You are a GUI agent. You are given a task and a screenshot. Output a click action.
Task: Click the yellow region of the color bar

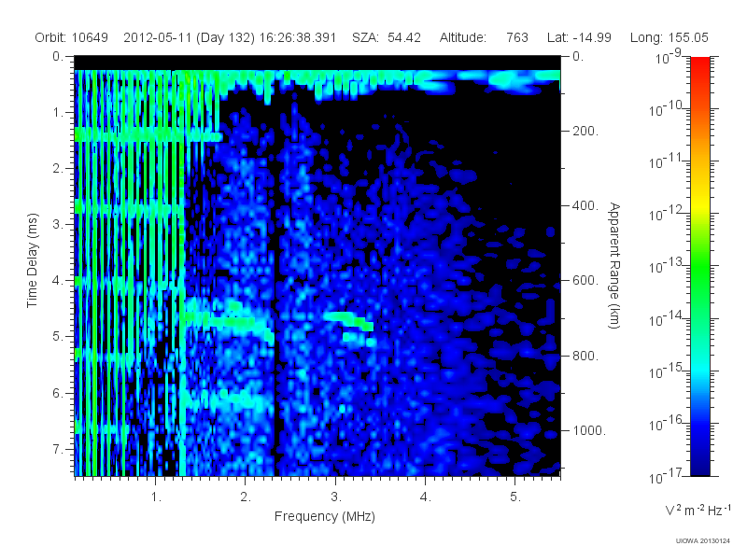pyautogui.click(x=699, y=203)
